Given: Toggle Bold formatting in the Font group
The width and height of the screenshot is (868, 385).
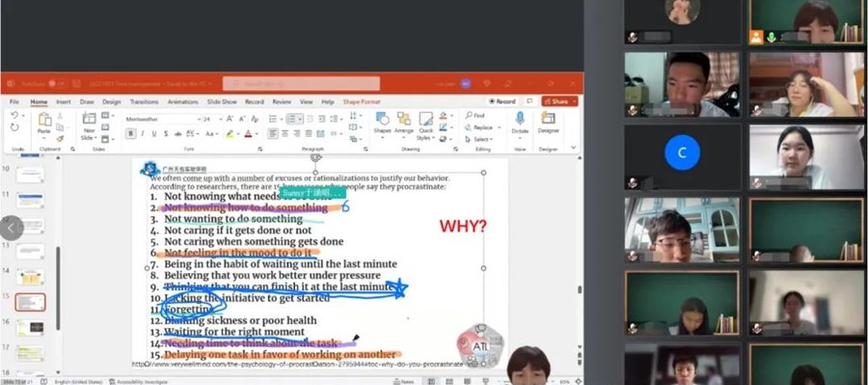Looking at the screenshot, I should (x=130, y=133).
